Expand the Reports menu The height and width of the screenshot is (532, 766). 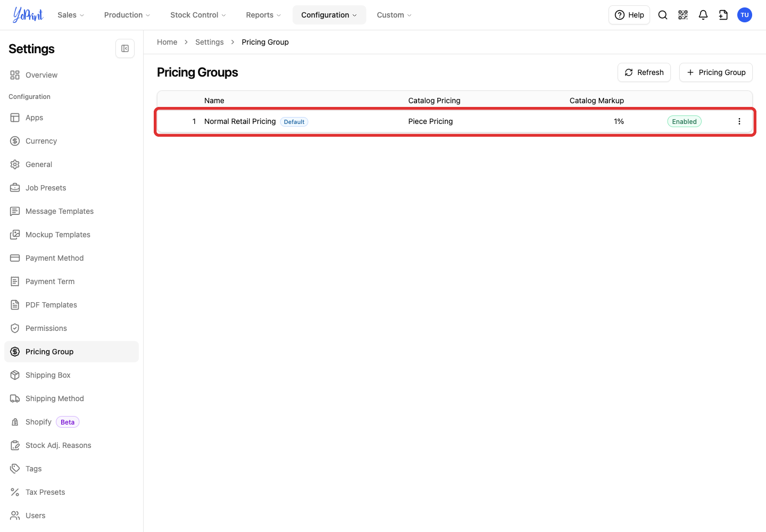click(x=263, y=15)
